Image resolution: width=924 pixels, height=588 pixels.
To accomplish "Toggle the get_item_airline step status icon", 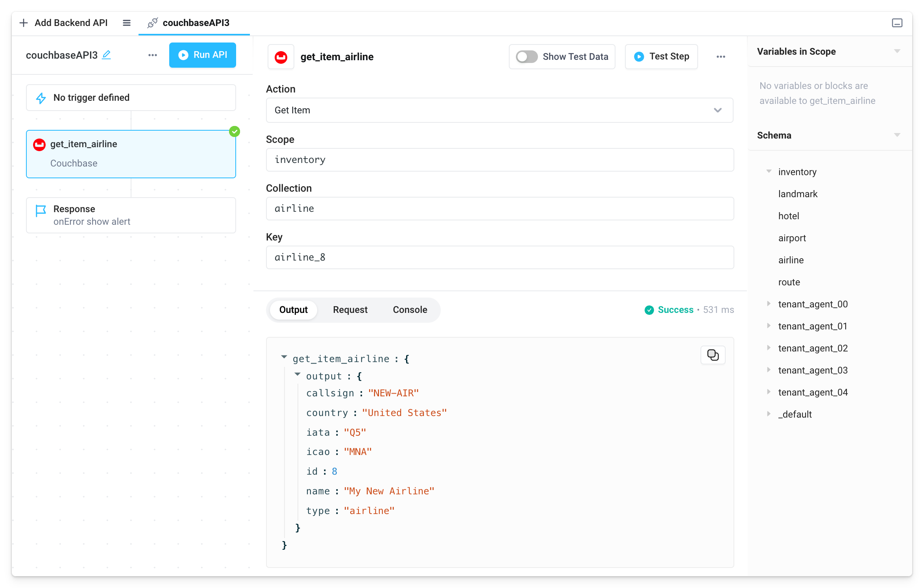I will [x=235, y=131].
